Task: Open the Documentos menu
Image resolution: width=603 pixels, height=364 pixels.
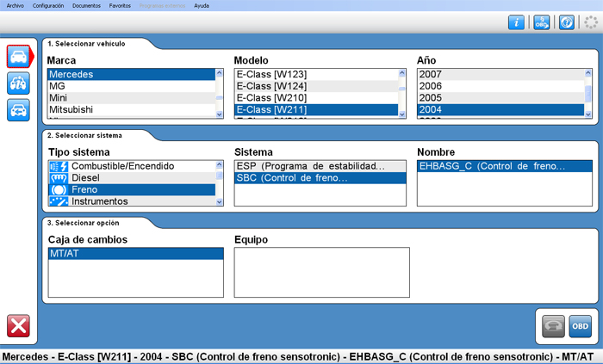Action: [x=86, y=6]
